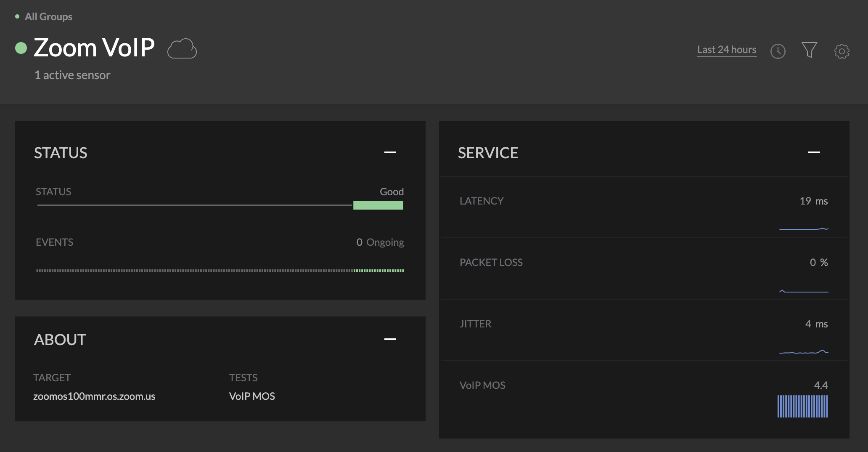This screenshot has width=868, height=452.
Task: Open the Last 24 hours time range
Action: point(727,50)
